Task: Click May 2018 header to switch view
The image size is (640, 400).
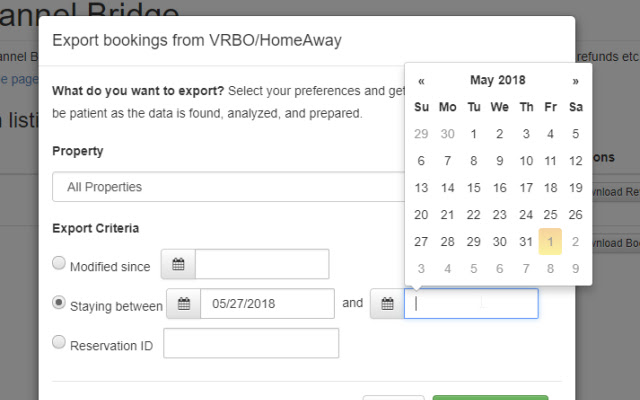Action: point(497,80)
